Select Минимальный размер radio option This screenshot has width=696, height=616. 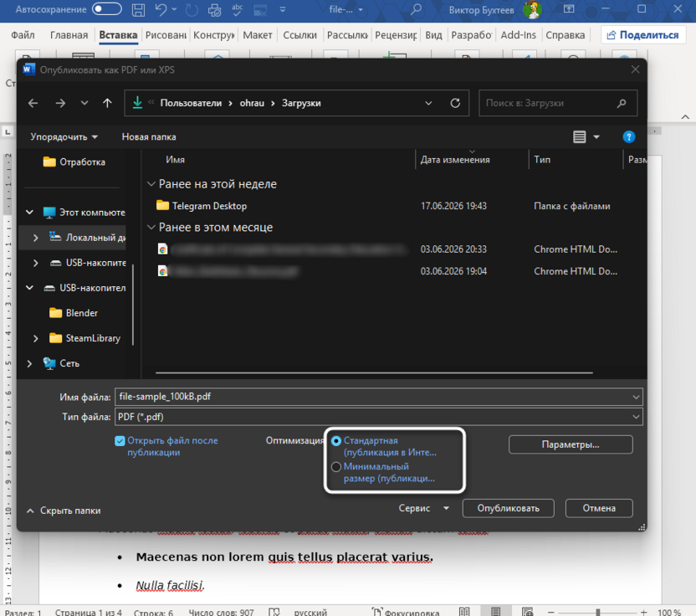[336, 467]
